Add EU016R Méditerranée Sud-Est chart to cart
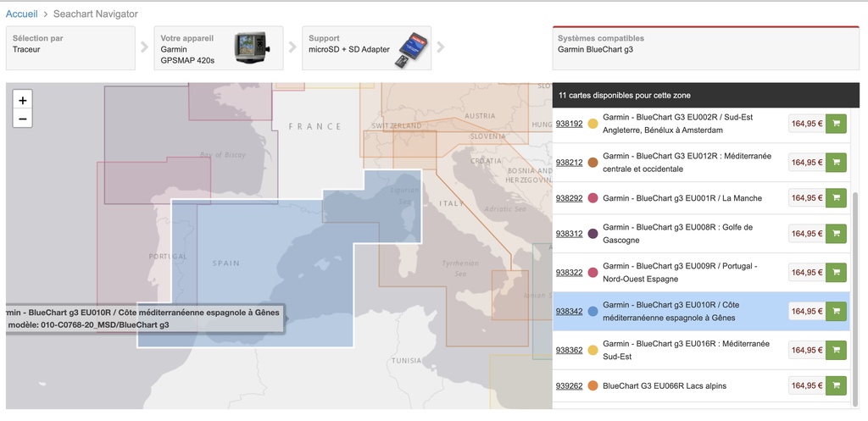868x421 pixels. coord(836,350)
